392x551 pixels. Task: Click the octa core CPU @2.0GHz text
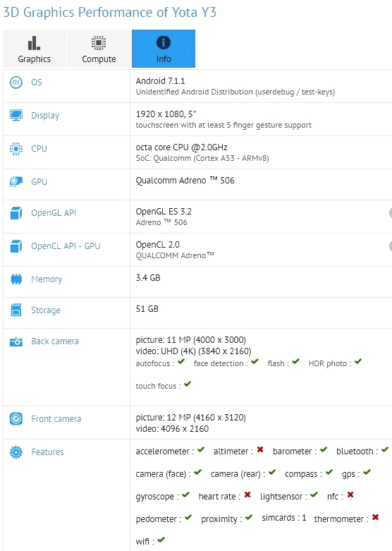pos(182,147)
